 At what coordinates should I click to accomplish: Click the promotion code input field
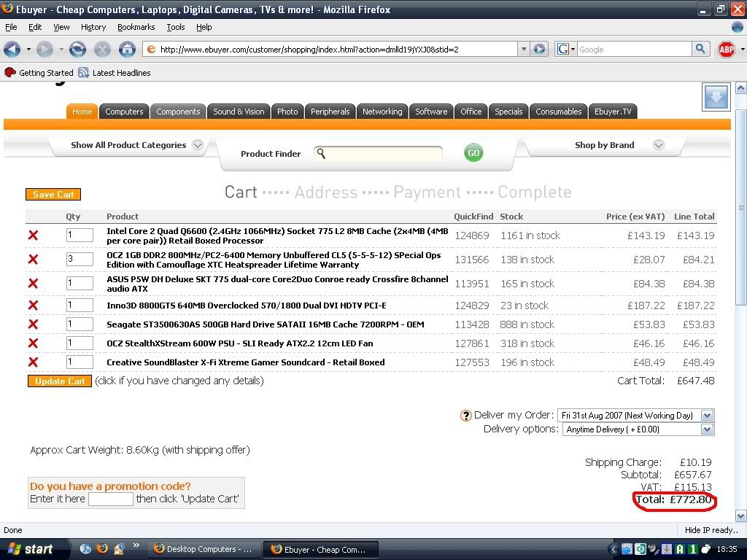point(110,499)
